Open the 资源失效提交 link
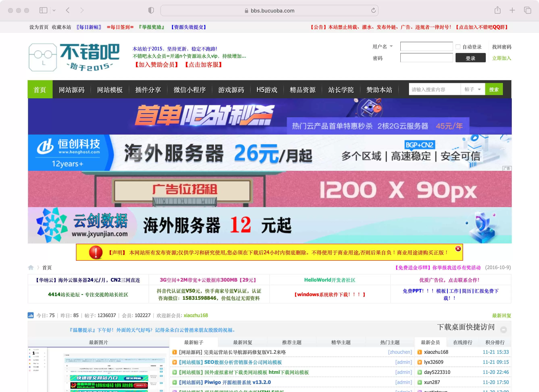 189,27
